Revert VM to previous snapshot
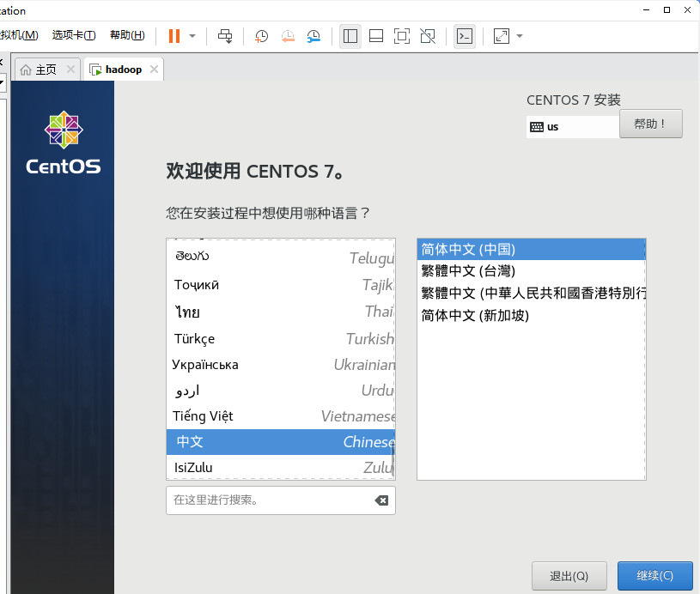The width and height of the screenshot is (700, 594). 288,36
